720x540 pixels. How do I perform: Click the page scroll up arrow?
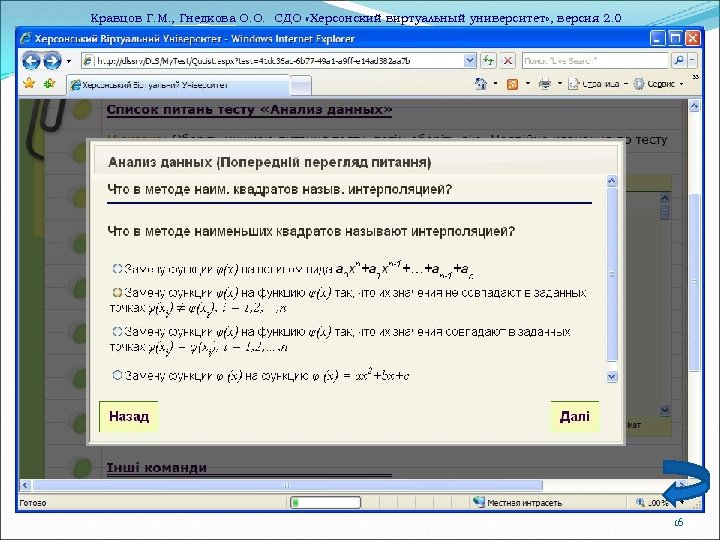point(694,107)
